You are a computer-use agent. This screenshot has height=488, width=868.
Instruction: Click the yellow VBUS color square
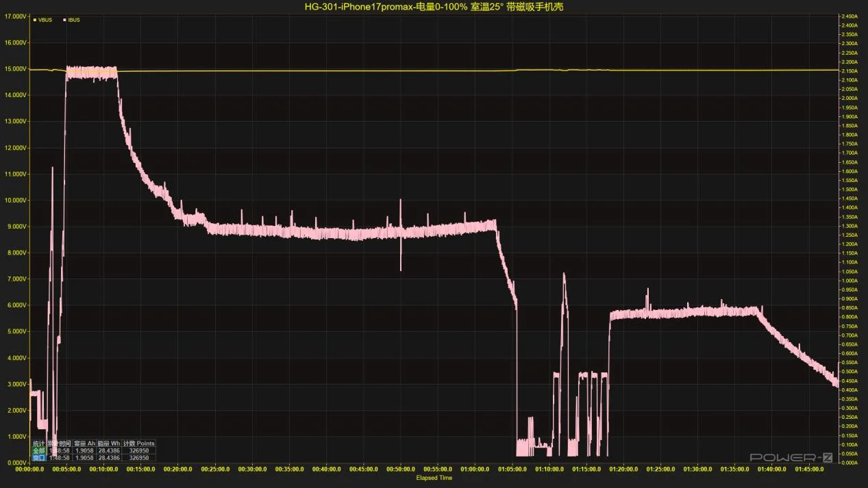[35, 20]
